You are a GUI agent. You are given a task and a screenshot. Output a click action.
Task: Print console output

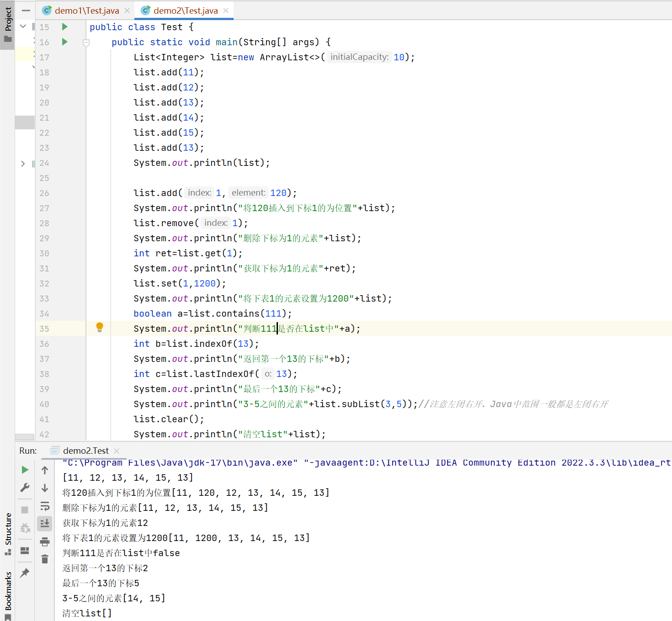(45, 542)
